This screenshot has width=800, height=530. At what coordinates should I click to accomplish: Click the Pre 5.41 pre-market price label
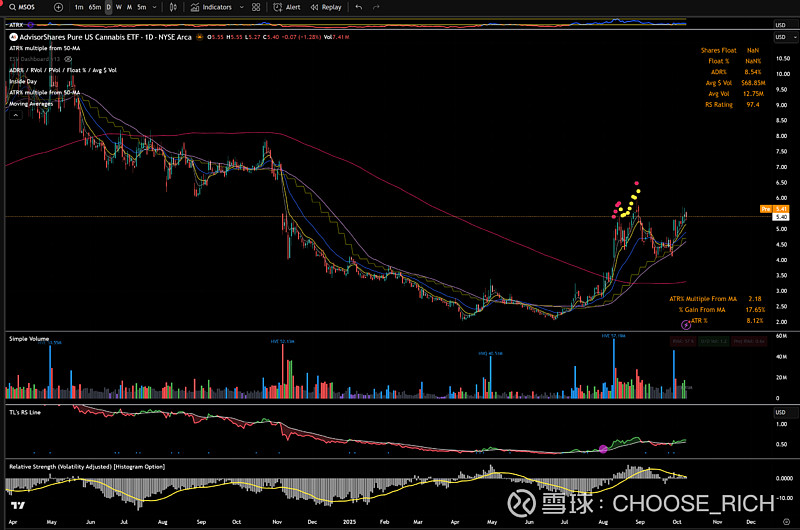(x=774, y=209)
